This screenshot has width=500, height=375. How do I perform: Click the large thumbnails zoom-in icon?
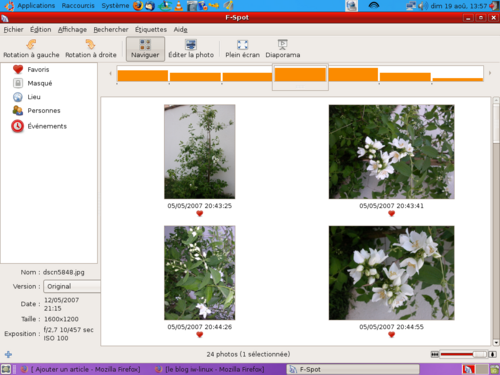(492, 354)
